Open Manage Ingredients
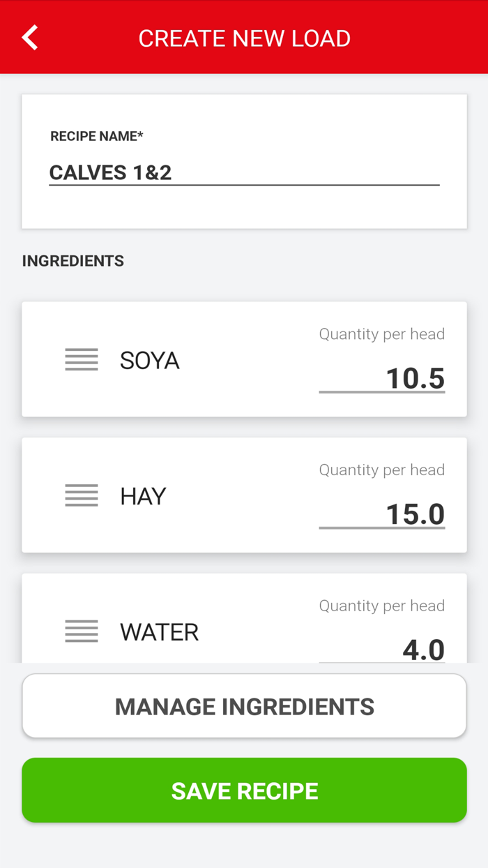The image size is (488, 868). pos(244,706)
